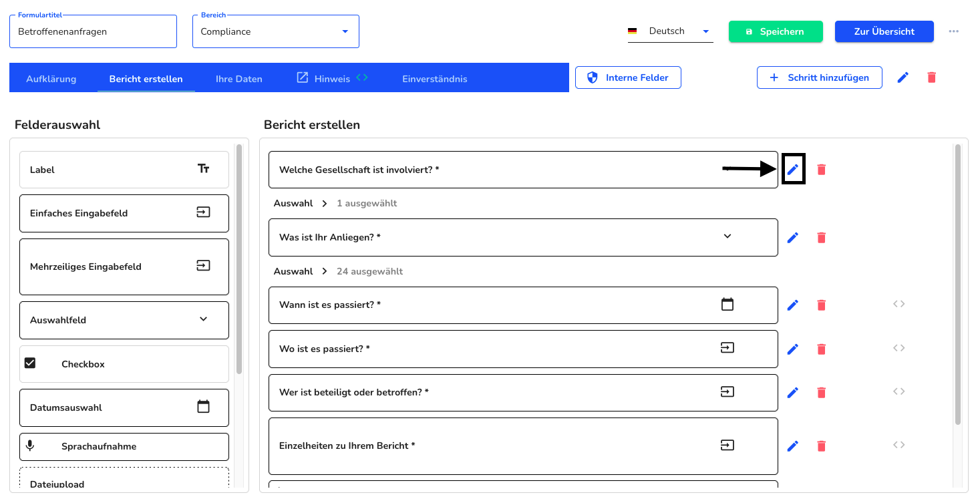Click the Felderauswahl panel scrollbar

239,259
